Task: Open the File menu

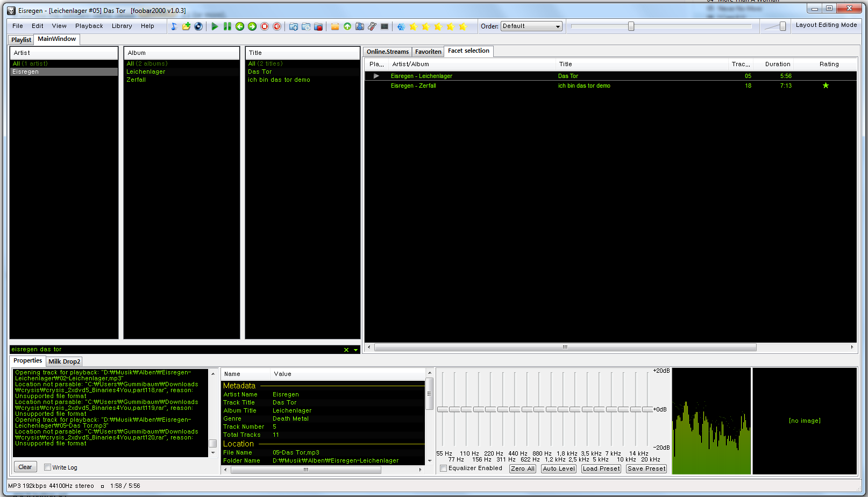Action: (x=18, y=26)
